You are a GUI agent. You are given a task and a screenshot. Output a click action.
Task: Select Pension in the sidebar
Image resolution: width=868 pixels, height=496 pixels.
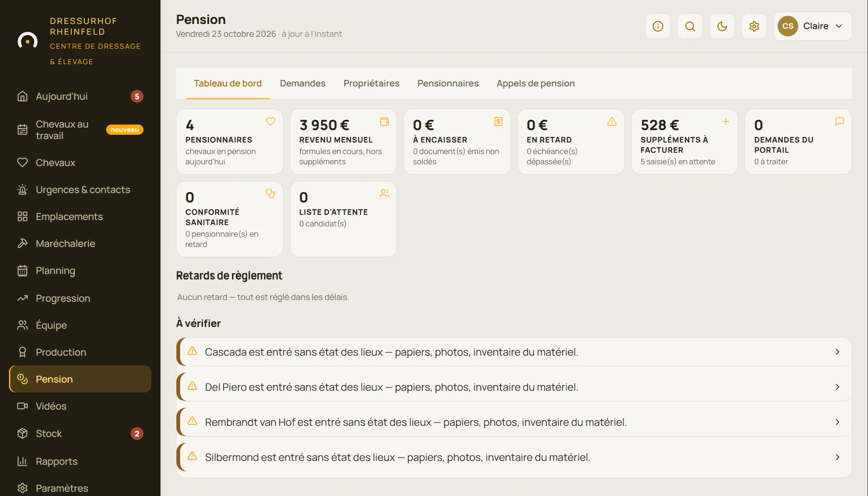pyautogui.click(x=80, y=379)
